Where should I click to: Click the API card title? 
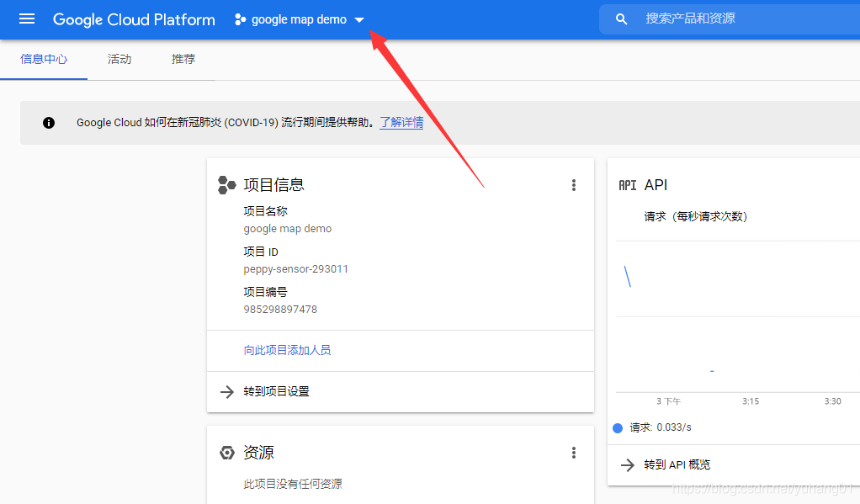tap(656, 185)
